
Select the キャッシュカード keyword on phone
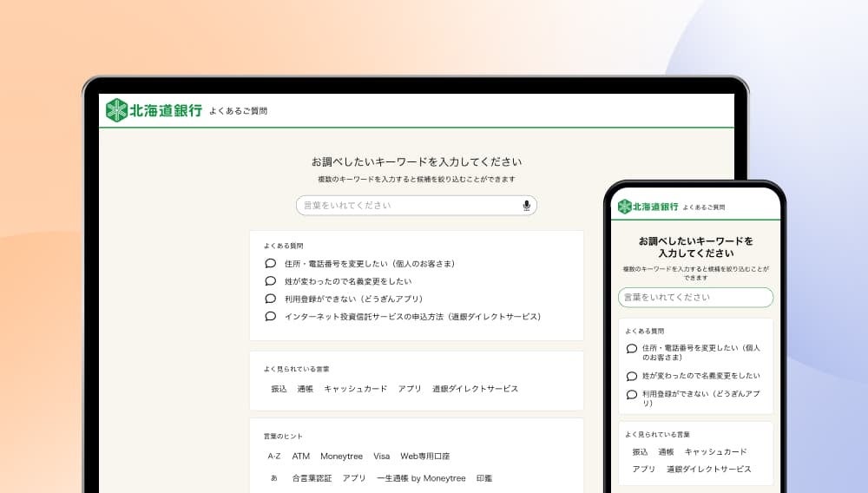(716, 452)
